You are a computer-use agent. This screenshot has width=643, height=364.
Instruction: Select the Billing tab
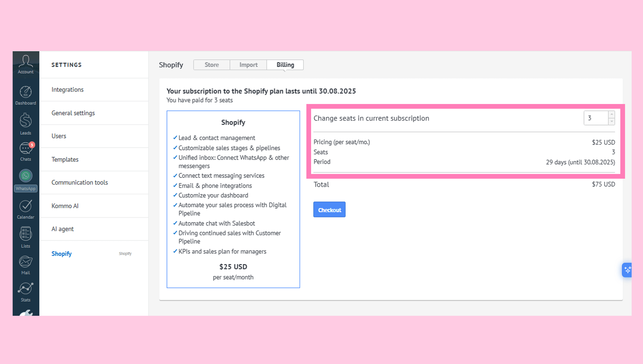click(x=285, y=65)
